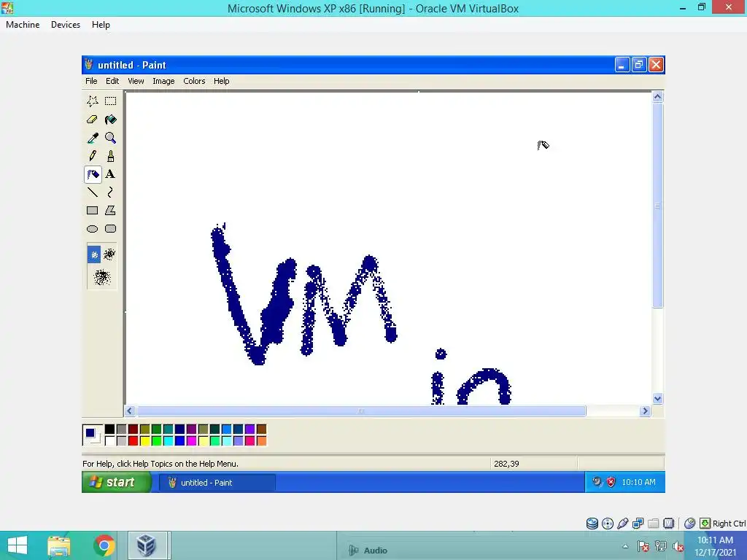The height and width of the screenshot is (560, 747).
Task: Click the VirtualBox hard disk activity icon
Action: [x=592, y=524]
